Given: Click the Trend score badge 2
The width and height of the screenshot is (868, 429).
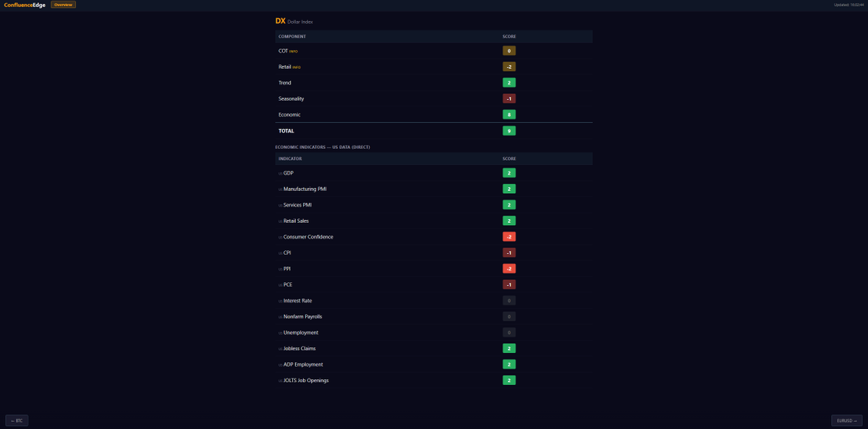Looking at the screenshot, I should [509, 82].
